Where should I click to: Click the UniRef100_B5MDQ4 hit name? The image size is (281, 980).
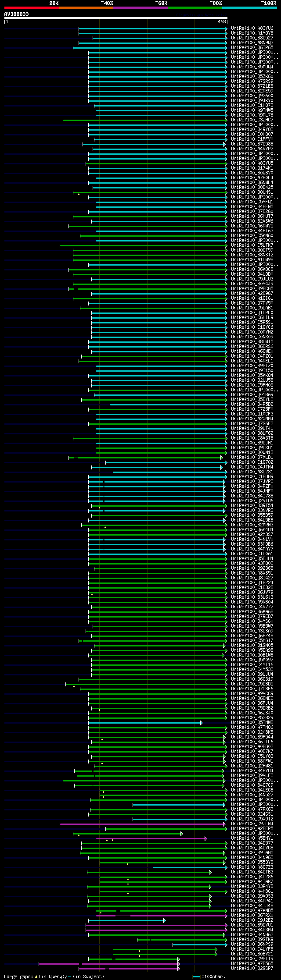click(252, 67)
